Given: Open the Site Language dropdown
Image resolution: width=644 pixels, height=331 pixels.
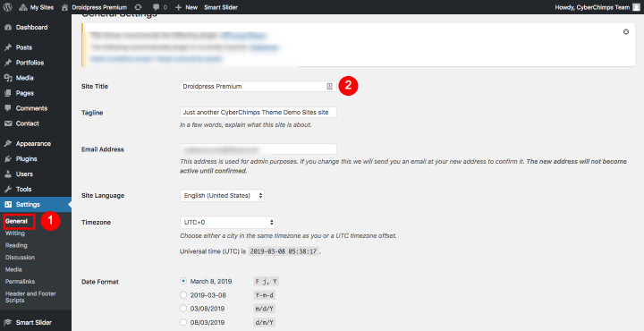Looking at the screenshot, I should [222, 196].
